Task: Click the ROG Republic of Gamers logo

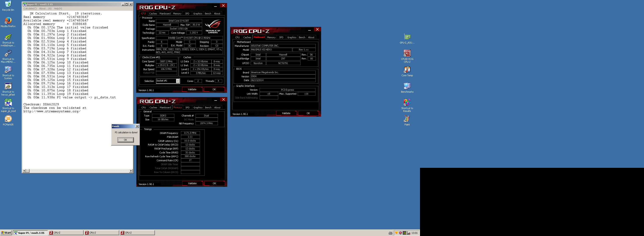Action: (x=213, y=27)
